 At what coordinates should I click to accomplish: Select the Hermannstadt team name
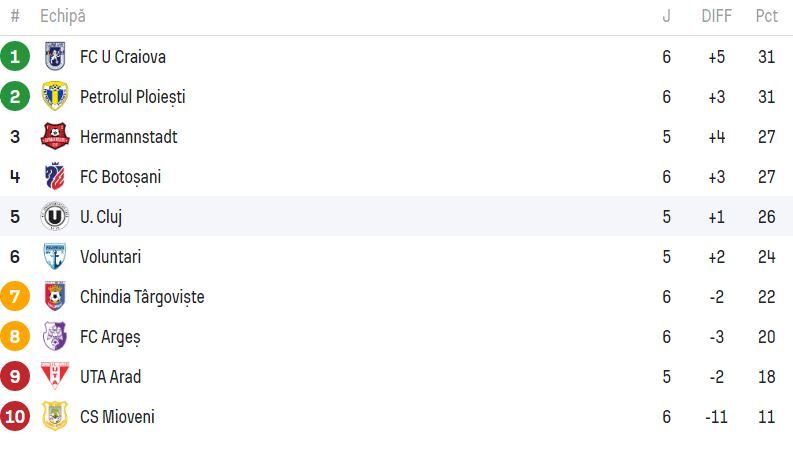pyautogui.click(x=128, y=137)
